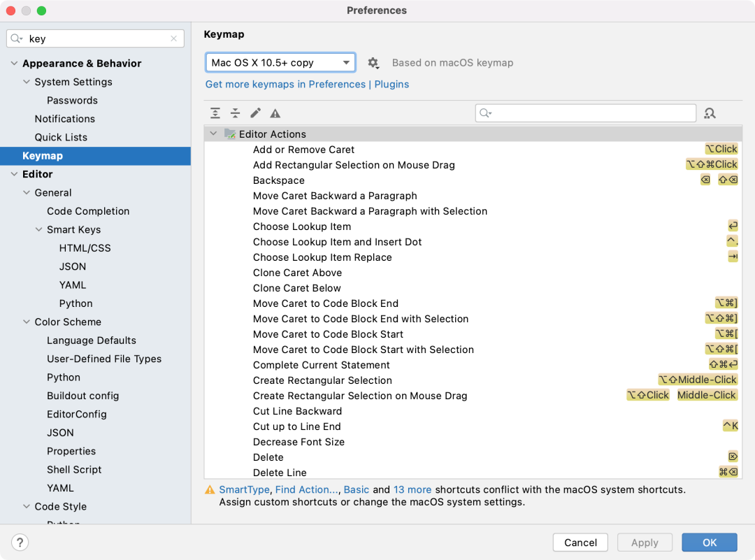Image resolution: width=755 pixels, height=560 pixels.
Task: Click the Middle-Click shortcut badge on Mouse Drag row
Action: (707, 395)
